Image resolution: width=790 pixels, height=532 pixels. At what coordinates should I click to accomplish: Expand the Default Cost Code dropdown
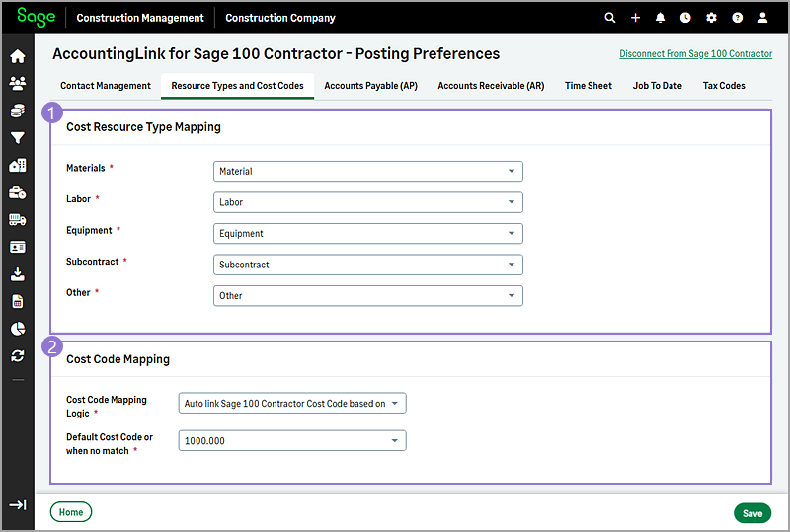click(x=292, y=441)
